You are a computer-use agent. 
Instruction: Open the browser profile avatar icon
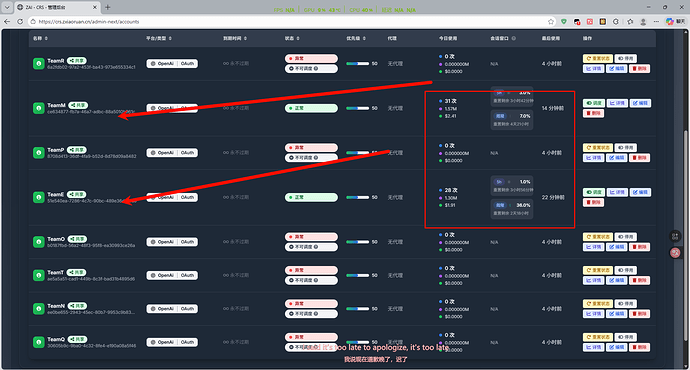coord(643,22)
